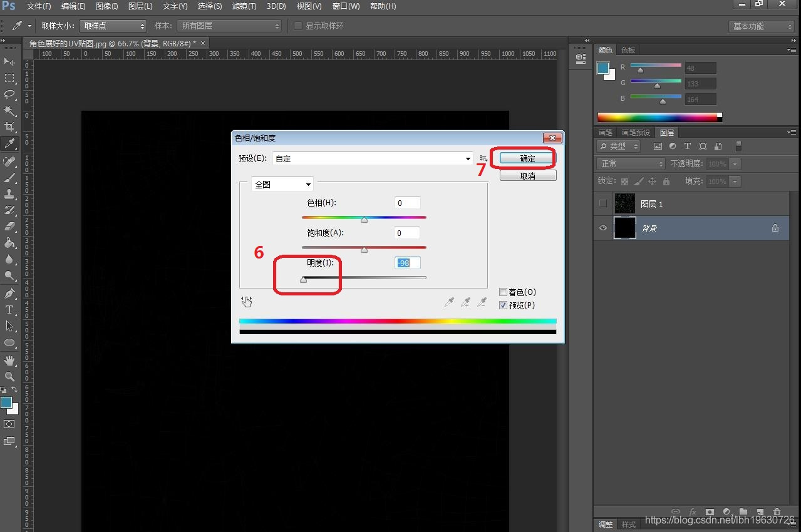This screenshot has width=801, height=532.
Task: Uncheck the 预览 preview checkbox
Action: 503,305
